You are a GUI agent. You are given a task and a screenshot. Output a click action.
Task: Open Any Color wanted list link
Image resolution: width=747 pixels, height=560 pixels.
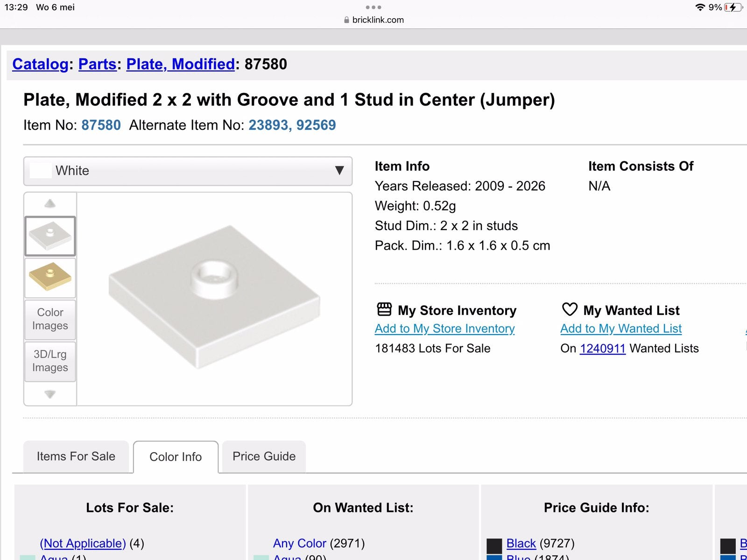299,543
